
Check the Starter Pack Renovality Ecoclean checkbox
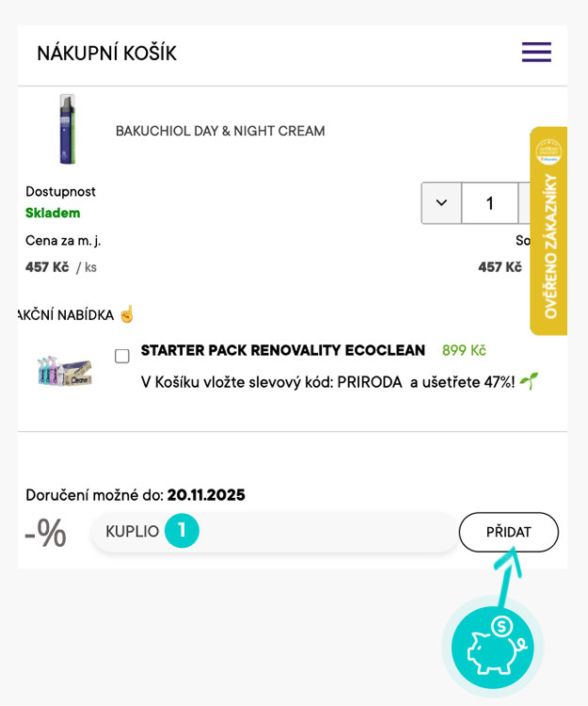point(122,356)
